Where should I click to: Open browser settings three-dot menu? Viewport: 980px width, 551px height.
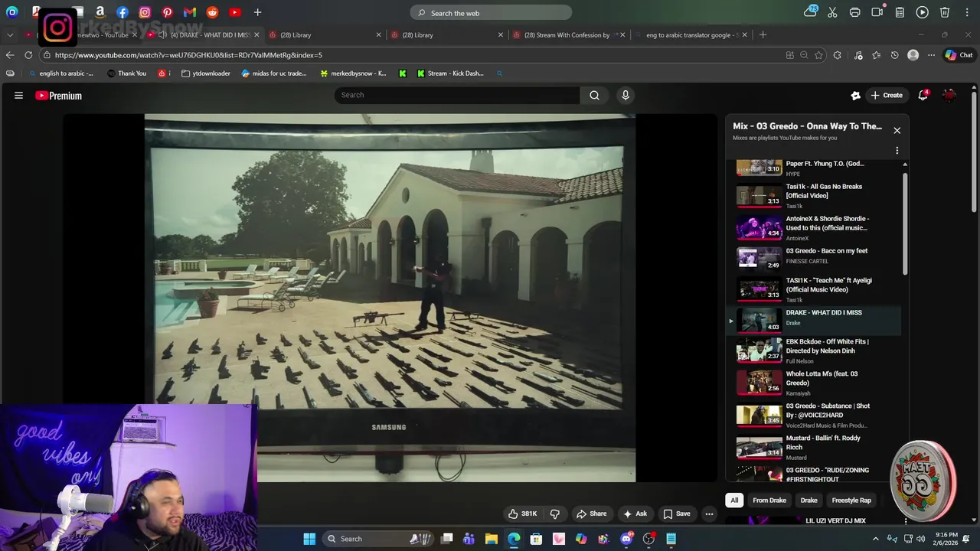click(931, 55)
